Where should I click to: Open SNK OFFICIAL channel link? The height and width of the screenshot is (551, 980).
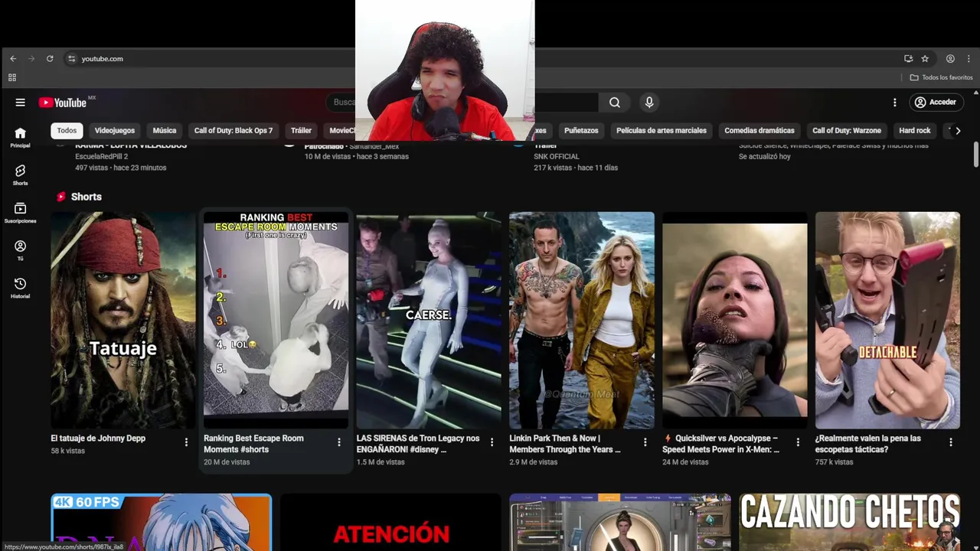point(557,156)
